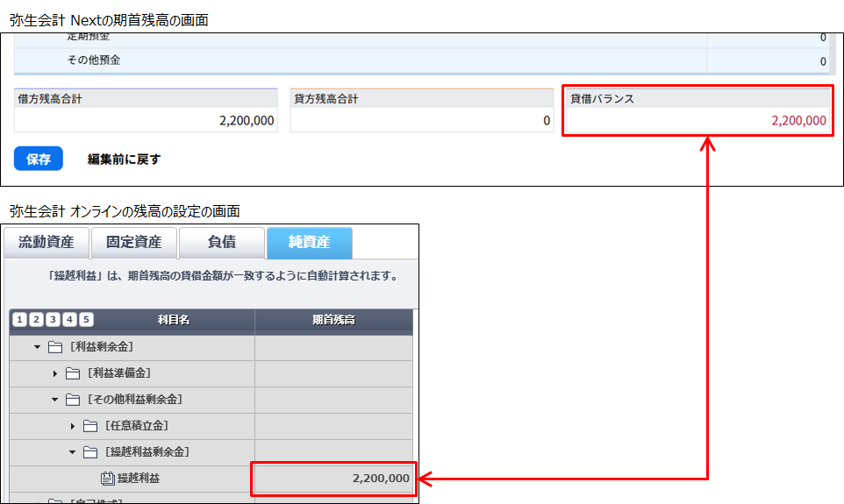Click the [利益剰余金] folder icon
This screenshot has width=844, height=504.
[55, 347]
